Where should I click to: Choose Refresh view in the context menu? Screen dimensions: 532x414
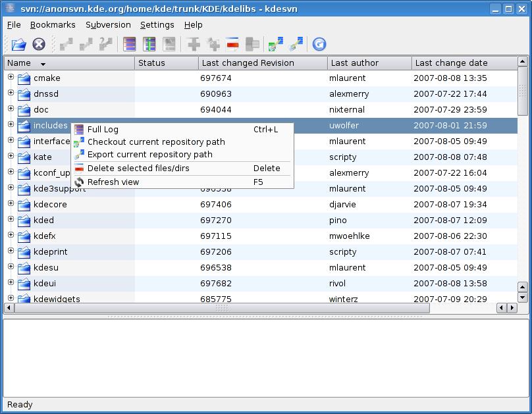pos(182,182)
